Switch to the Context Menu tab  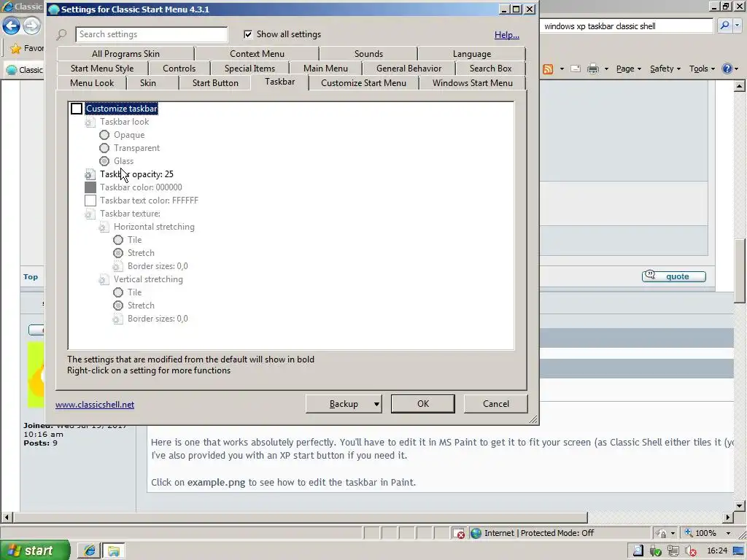[x=258, y=54]
